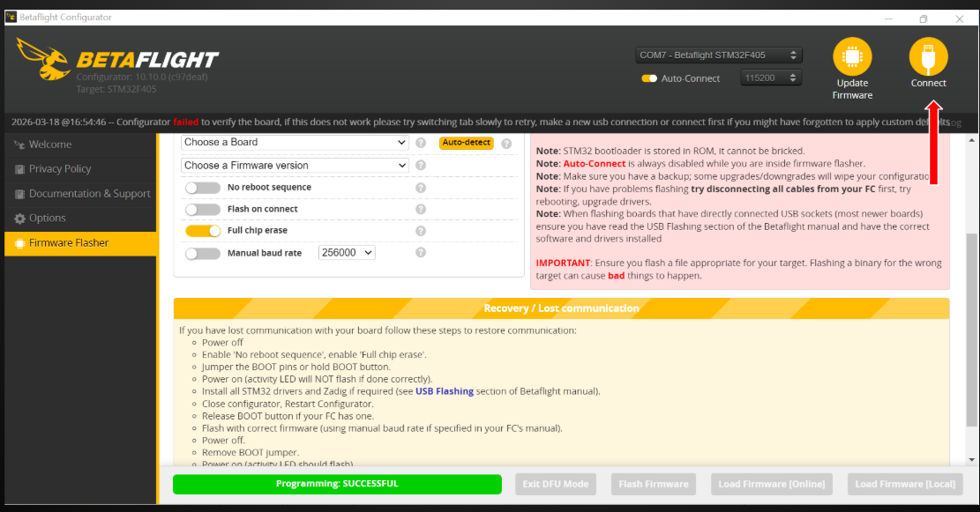Click help icon for Full chip erase
Screen dimensions: 980x512
(421, 231)
